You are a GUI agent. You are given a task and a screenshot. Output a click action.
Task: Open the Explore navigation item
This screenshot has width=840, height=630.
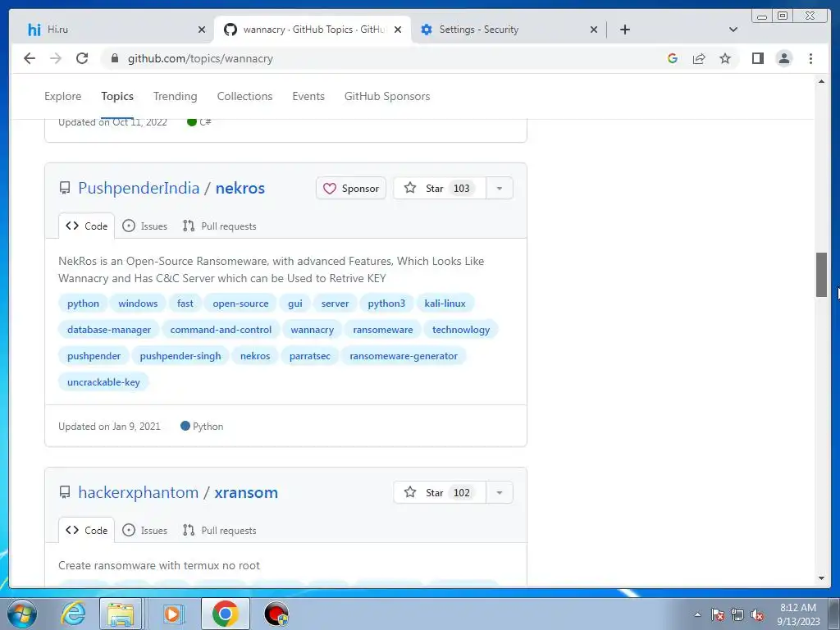point(62,97)
